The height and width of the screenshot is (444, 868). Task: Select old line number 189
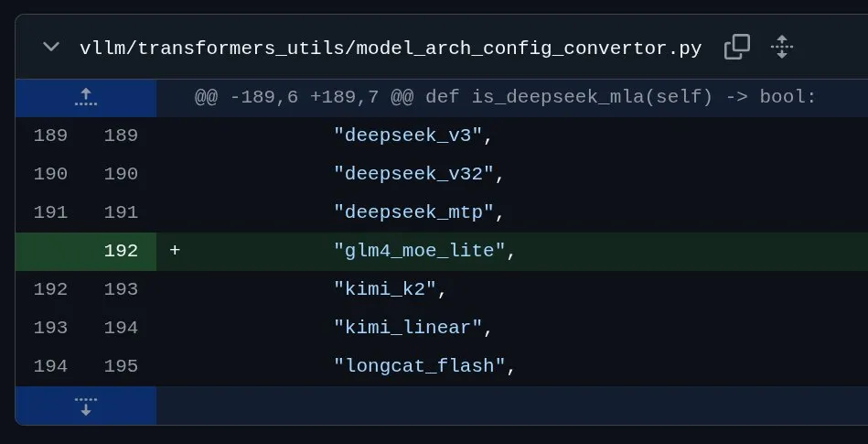coord(50,135)
